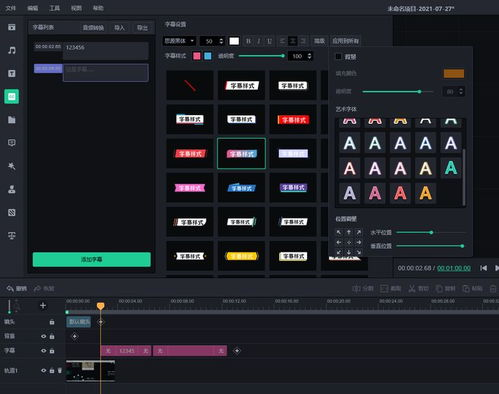Open the 工具 menu
Screen dimensions: 499x394
pos(55,8)
